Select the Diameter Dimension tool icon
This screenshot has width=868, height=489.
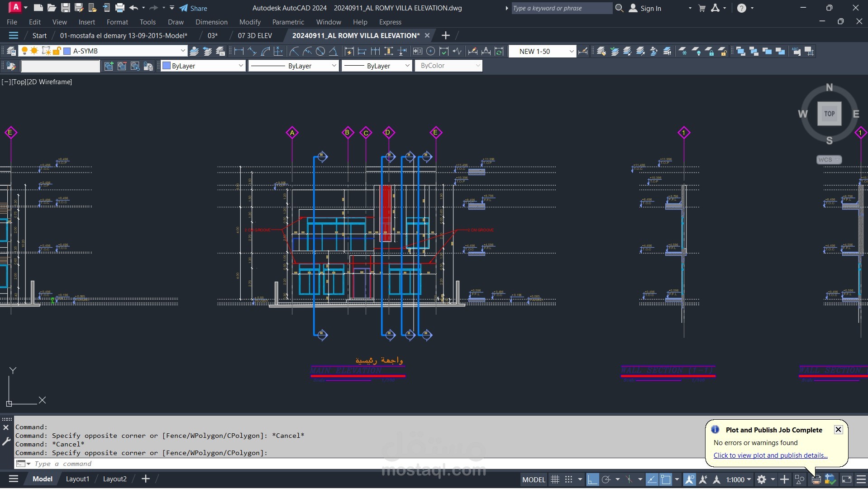click(x=320, y=51)
